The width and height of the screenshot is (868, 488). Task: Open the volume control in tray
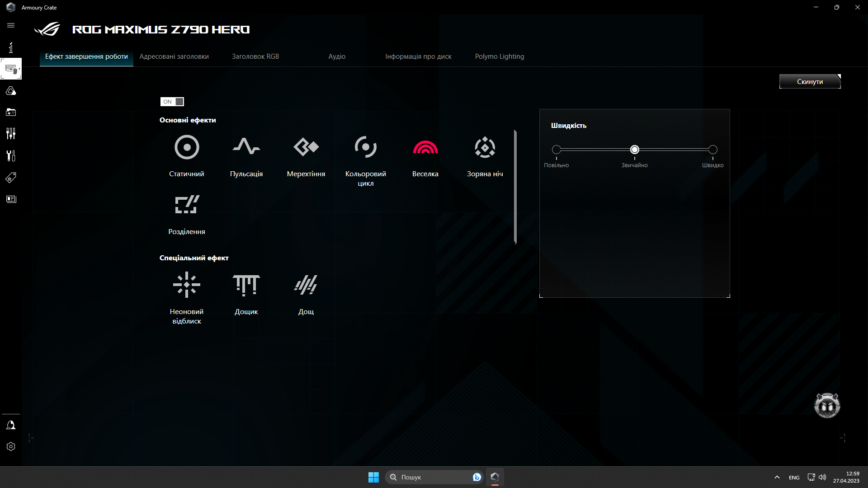[x=822, y=477]
